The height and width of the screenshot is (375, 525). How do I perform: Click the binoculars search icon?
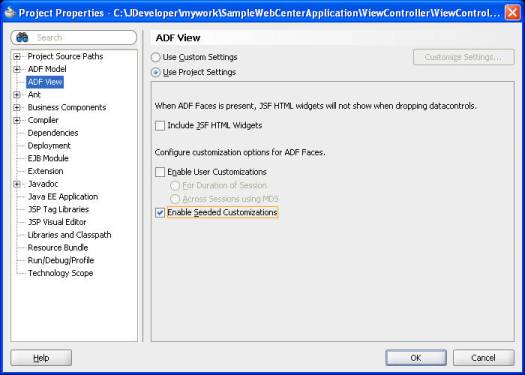22,37
